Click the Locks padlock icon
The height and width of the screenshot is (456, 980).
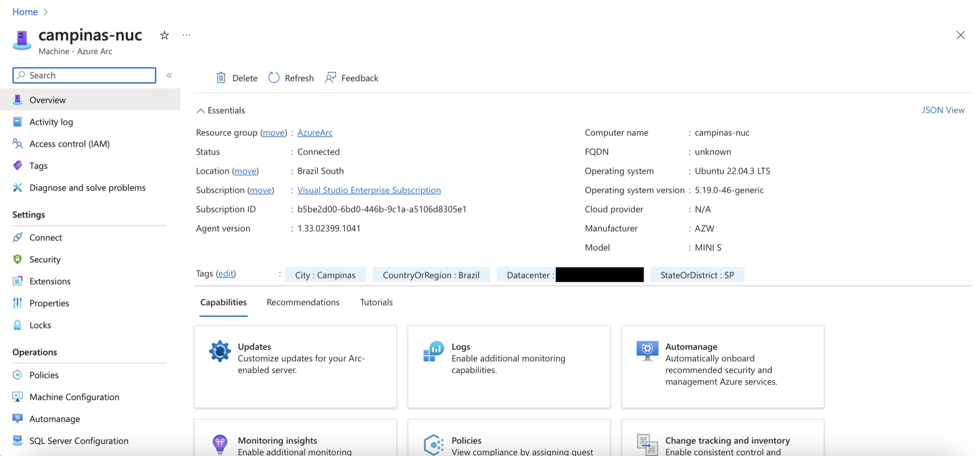pos(17,325)
